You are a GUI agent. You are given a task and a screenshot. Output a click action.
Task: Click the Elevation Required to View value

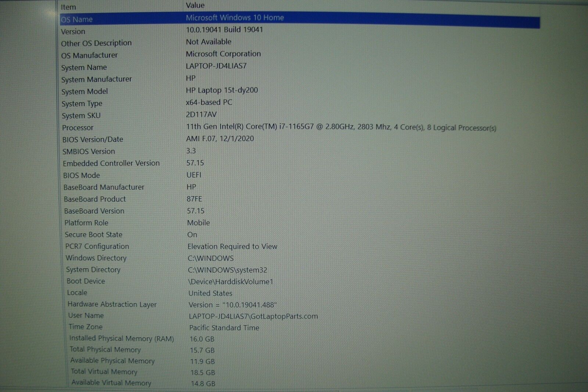233,246
